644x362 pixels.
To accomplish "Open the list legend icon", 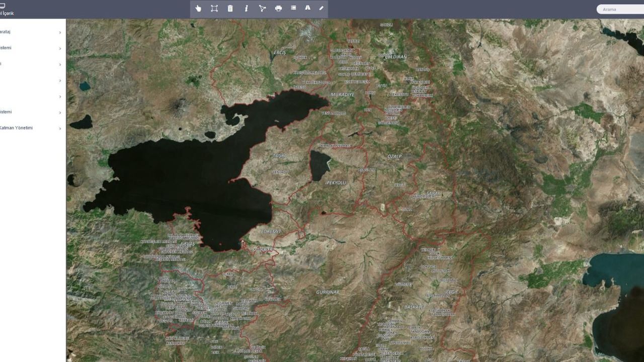I will (294, 8).
